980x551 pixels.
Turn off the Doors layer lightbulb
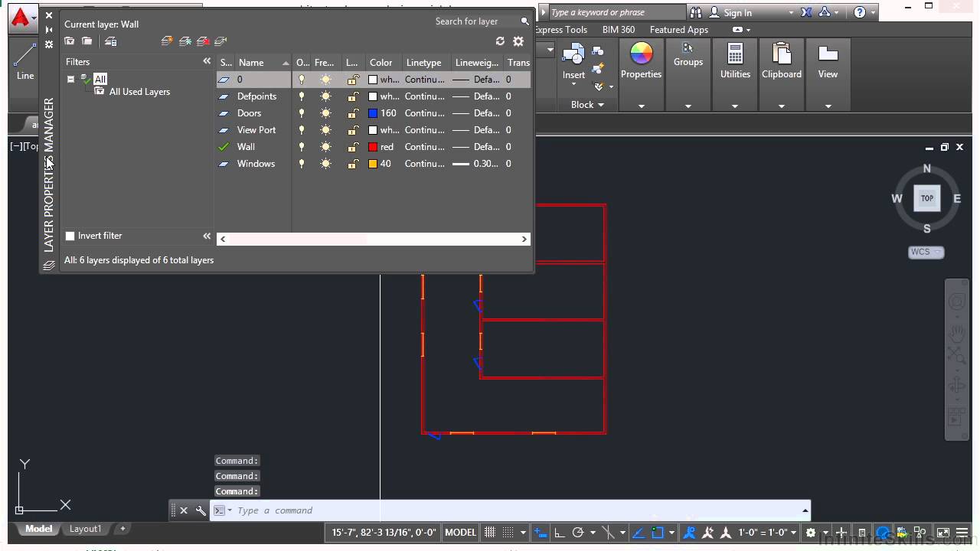pos(302,113)
